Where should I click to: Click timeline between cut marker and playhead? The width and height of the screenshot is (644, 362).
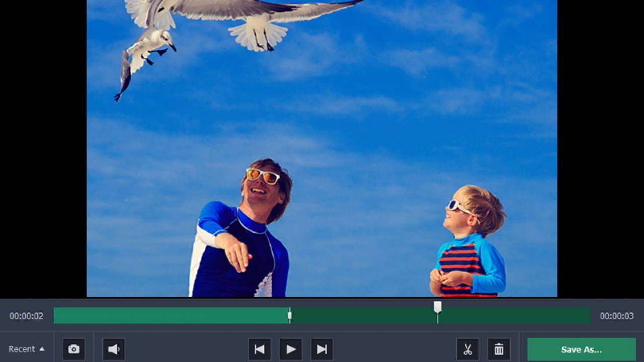362,315
